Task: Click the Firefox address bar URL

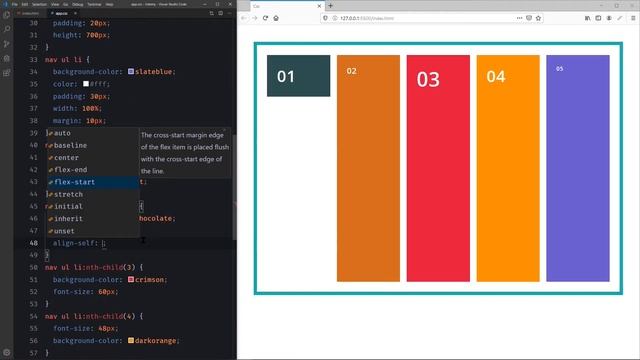Action: click(367, 18)
